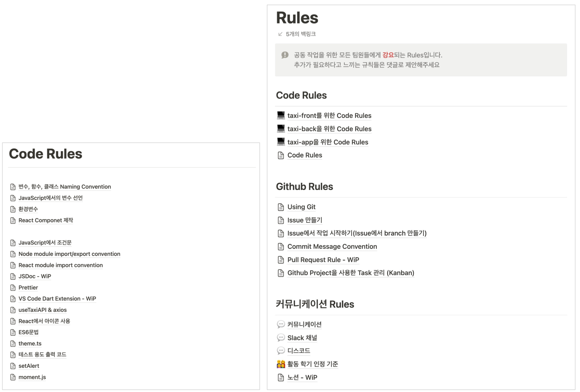
Task: Click the people icon beside 활동 학기 인정 기준
Action: (281, 364)
